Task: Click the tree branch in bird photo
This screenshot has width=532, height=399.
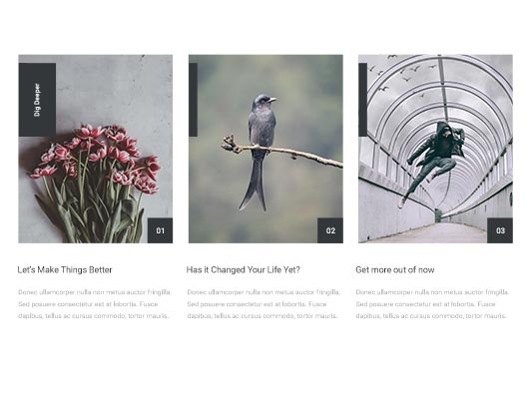Action: point(281,151)
